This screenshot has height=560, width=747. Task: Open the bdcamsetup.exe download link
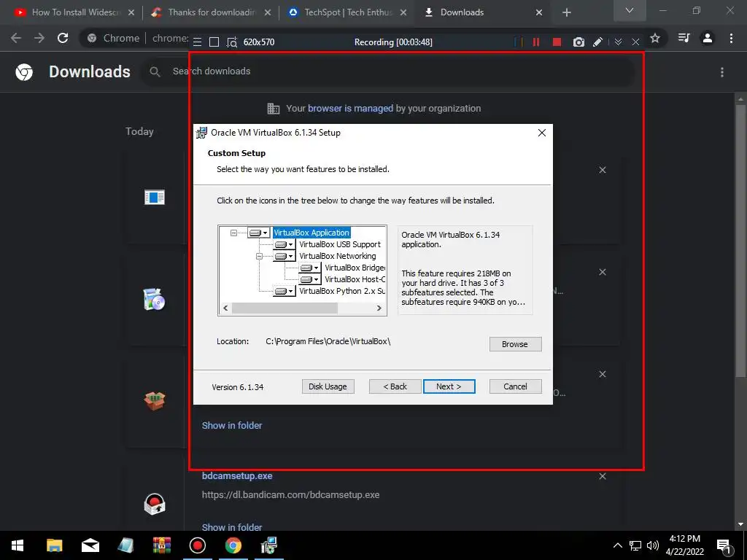[x=237, y=475]
